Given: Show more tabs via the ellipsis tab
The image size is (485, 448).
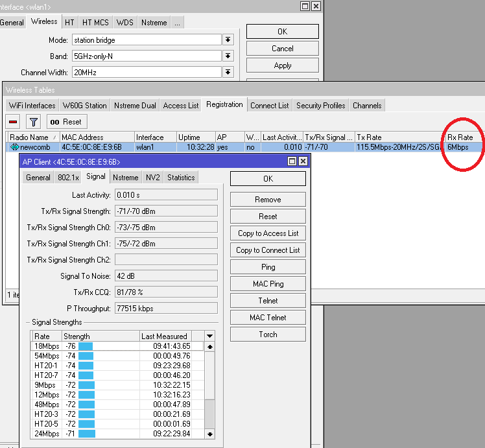Looking at the screenshot, I should (x=177, y=23).
